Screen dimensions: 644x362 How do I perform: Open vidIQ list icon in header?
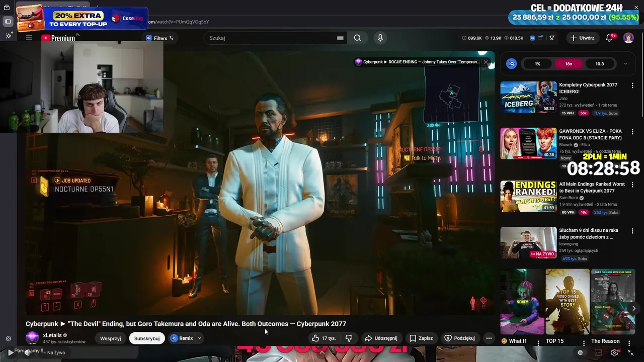tap(541, 38)
